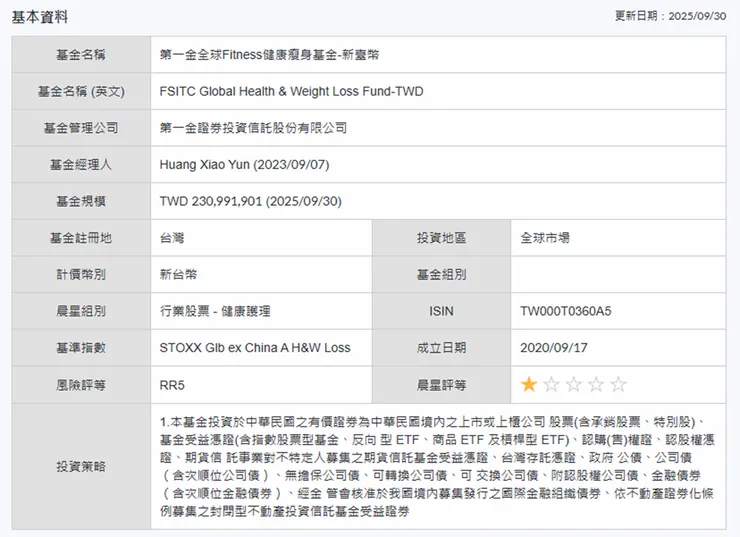Click the 計價幣別 label

[81, 275]
